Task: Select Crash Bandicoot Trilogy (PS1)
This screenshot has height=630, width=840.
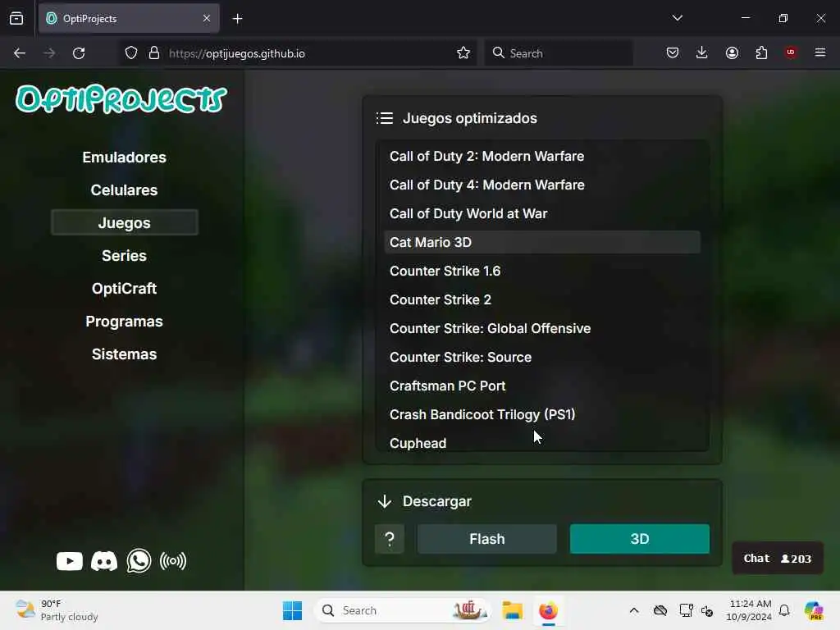Action: point(542,414)
